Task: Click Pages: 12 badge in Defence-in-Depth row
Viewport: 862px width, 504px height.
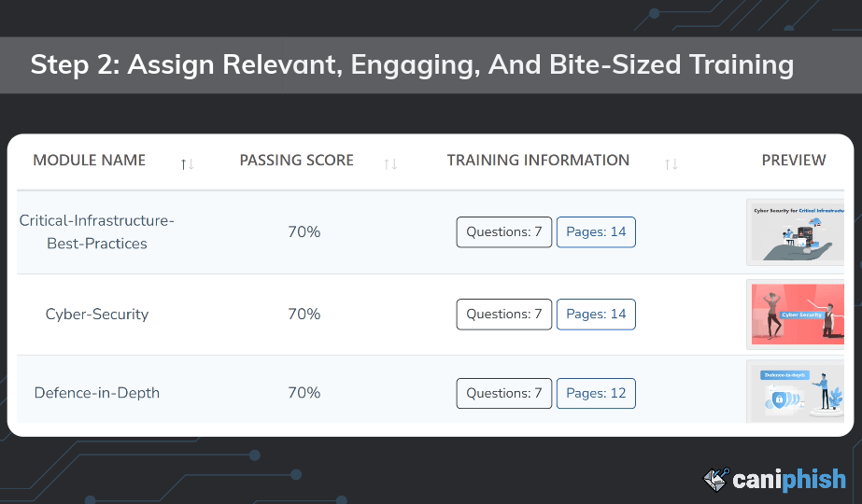Action: pos(596,394)
